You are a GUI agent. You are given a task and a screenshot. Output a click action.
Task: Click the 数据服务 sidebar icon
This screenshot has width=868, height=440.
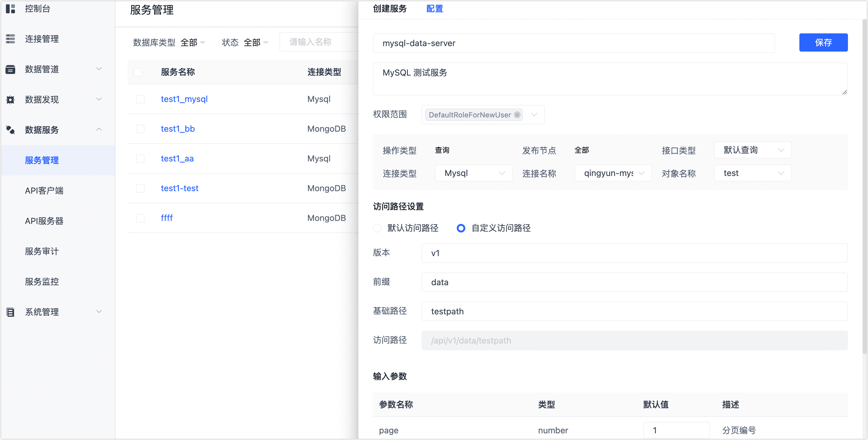pos(10,130)
